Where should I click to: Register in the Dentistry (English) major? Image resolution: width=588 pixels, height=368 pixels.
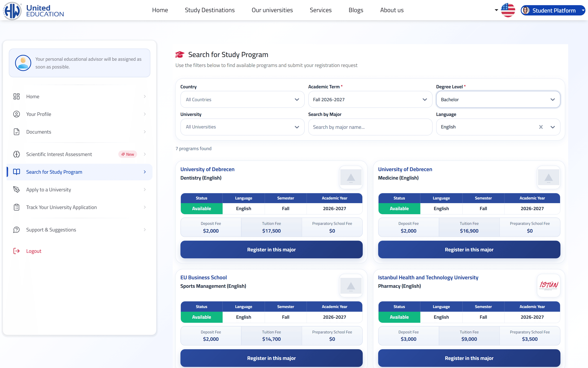pos(271,250)
